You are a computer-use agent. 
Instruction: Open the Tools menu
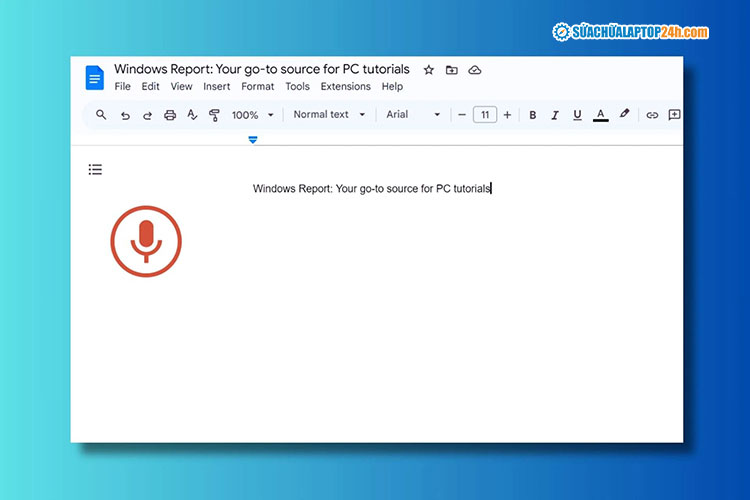tap(298, 87)
